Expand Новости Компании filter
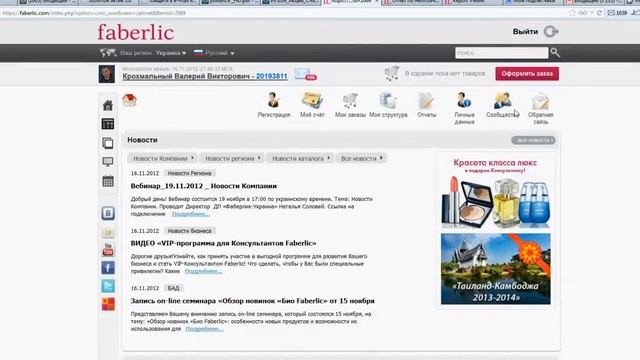Viewport: 640px width, 360px height. coord(162,158)
